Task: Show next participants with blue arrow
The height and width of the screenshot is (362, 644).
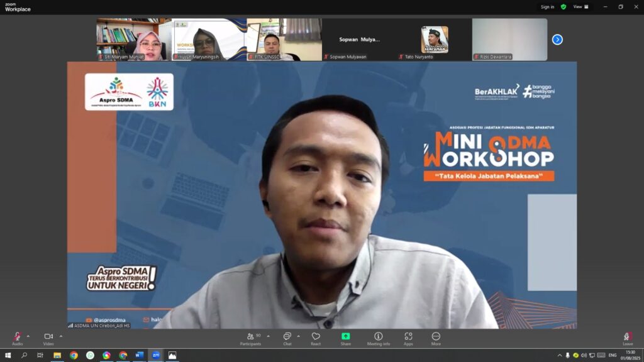Action: (557, 40)
